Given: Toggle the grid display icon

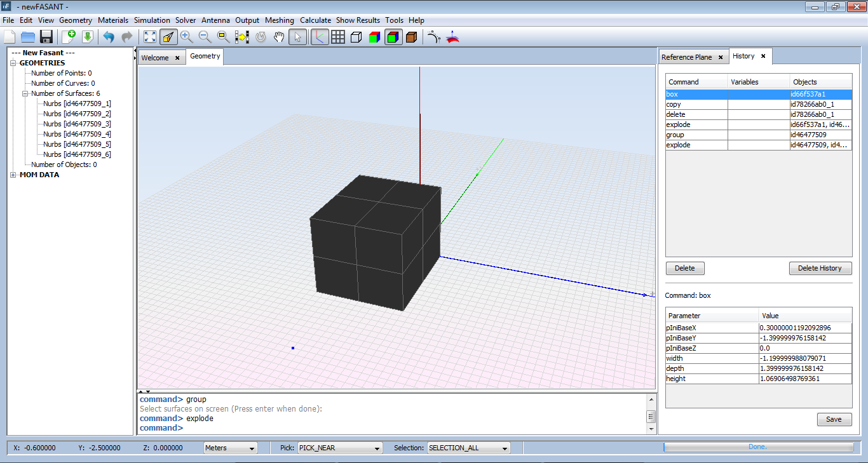Looking at the screenshot, I should tap(338, 37).
